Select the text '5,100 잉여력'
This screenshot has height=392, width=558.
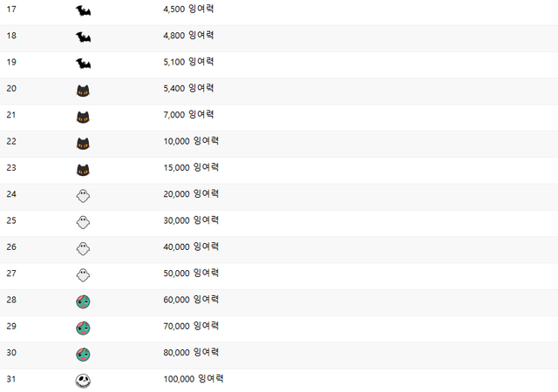click(x=188, y=62)
